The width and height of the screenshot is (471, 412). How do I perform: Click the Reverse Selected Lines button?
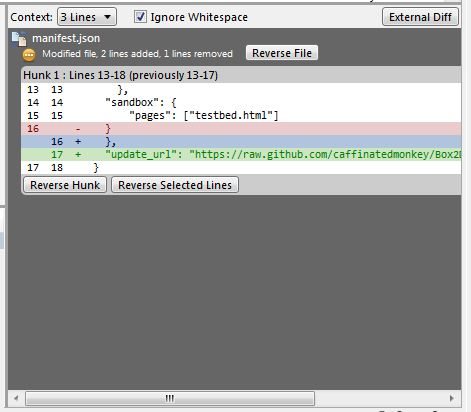175,185
